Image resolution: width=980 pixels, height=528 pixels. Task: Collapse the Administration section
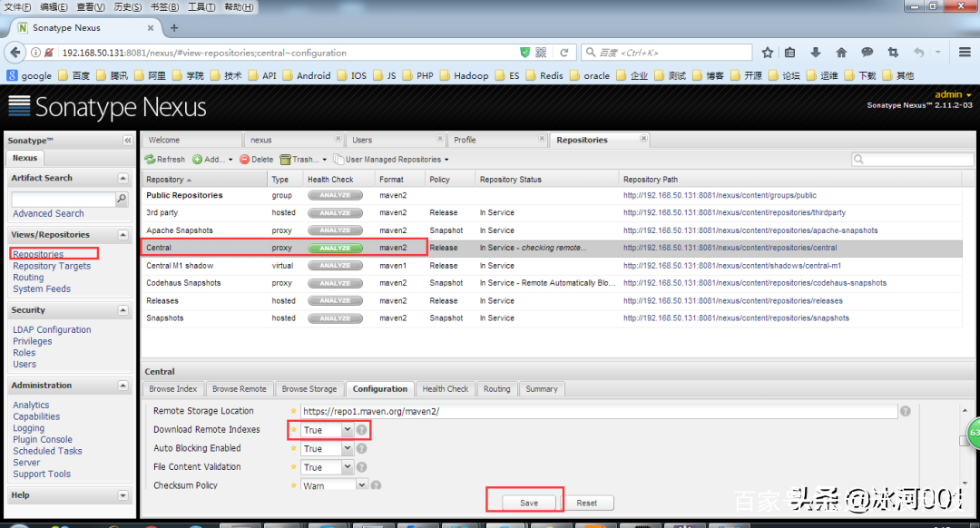pyautogui.click(x=122, y=386)
